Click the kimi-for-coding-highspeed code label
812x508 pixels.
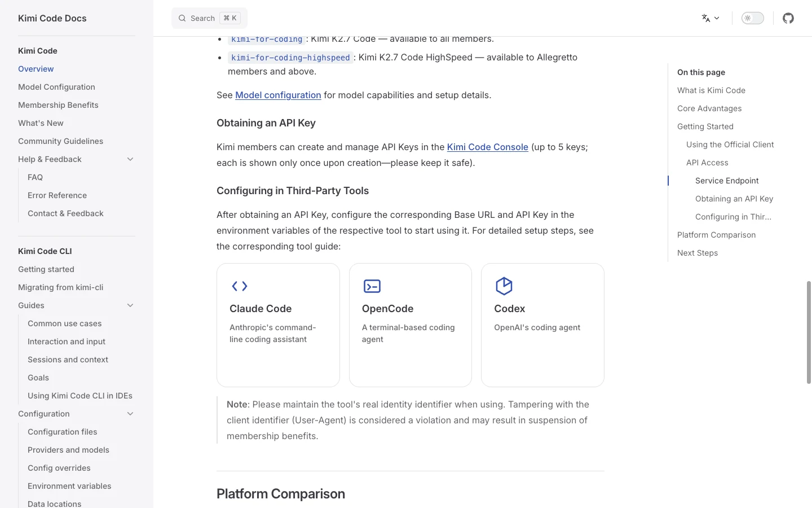click(290, 58)
